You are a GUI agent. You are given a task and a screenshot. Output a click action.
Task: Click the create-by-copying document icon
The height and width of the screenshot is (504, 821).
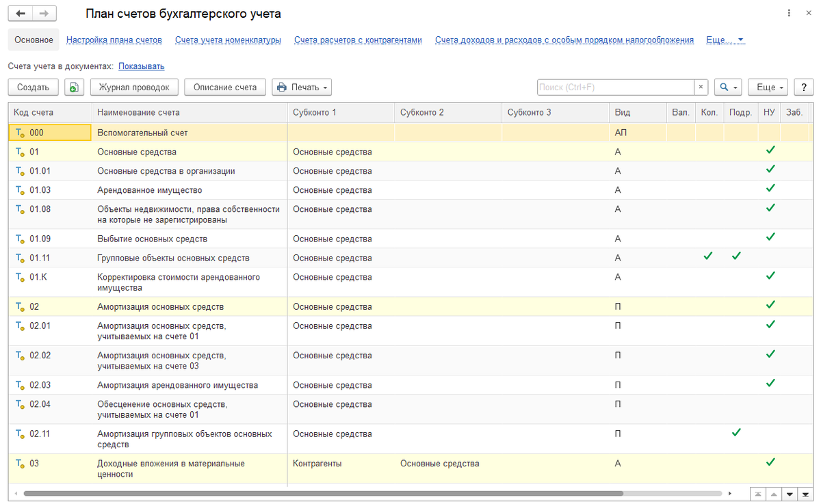click(x=74, y=88)
